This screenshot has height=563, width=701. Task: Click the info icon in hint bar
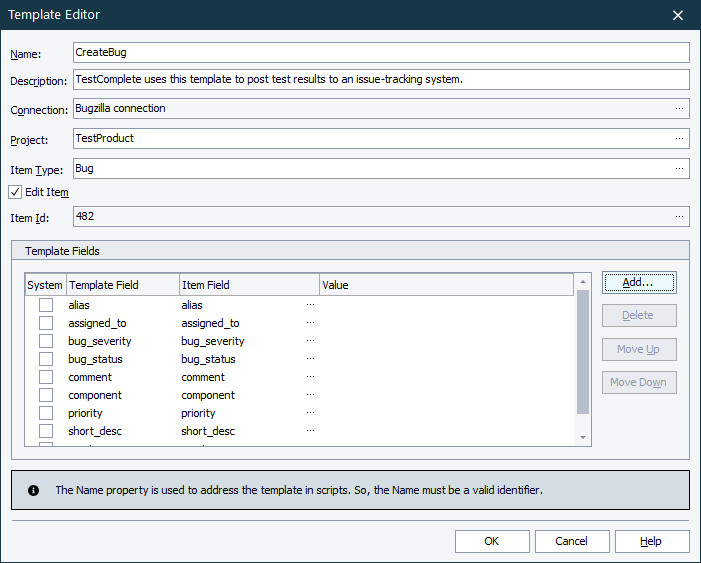tap(34, 491)
